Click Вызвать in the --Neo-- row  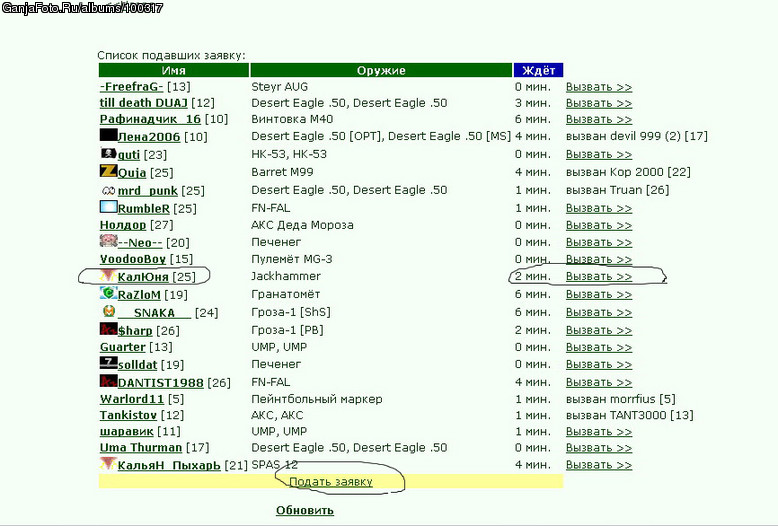599,243
